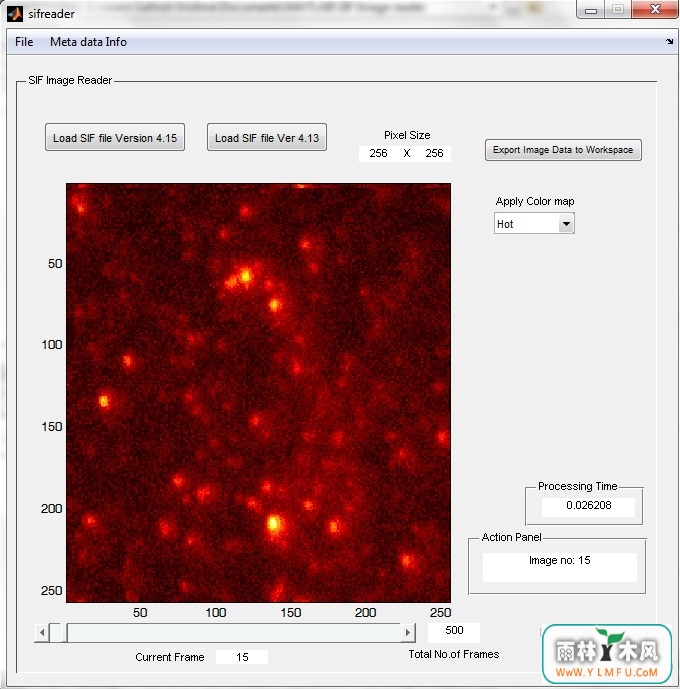Click the left arrow of the frame slider
Viewport: 680px width, 689px height.
point(42,633)
